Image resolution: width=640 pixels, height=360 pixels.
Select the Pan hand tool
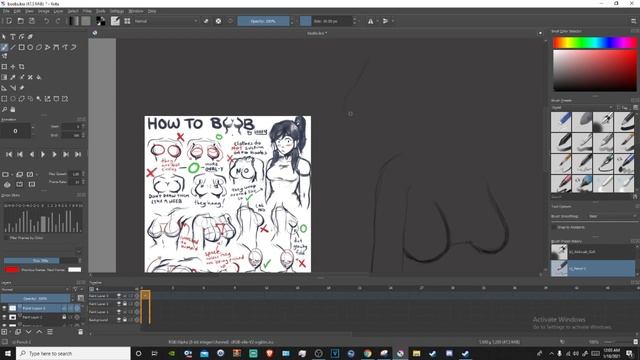pyautogui.click(x=13, y=109)
